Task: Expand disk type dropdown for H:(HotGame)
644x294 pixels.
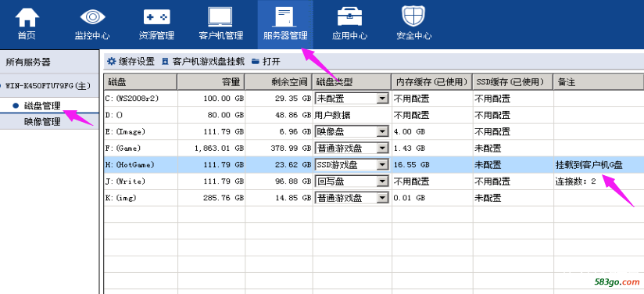Action: click(x=383, y=165)
